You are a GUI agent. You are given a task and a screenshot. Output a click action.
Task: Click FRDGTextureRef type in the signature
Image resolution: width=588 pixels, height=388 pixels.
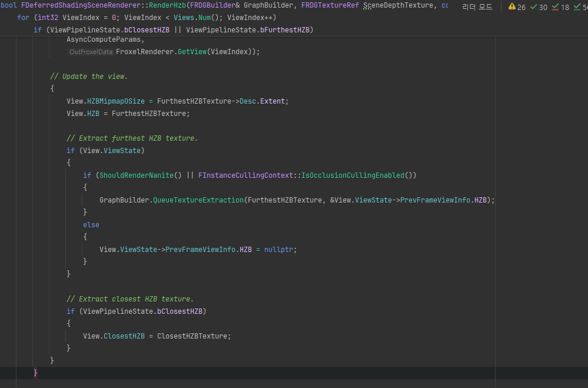[x=330, y=5]
